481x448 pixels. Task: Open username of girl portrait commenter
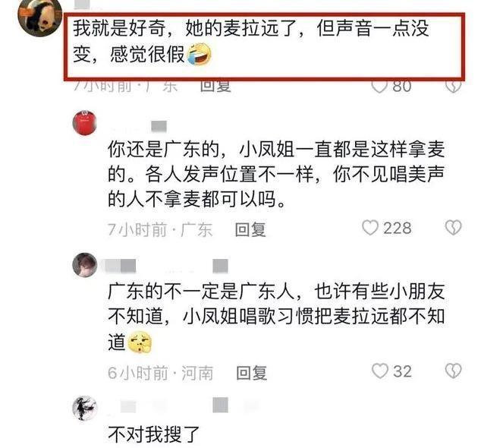coord(165,266)
